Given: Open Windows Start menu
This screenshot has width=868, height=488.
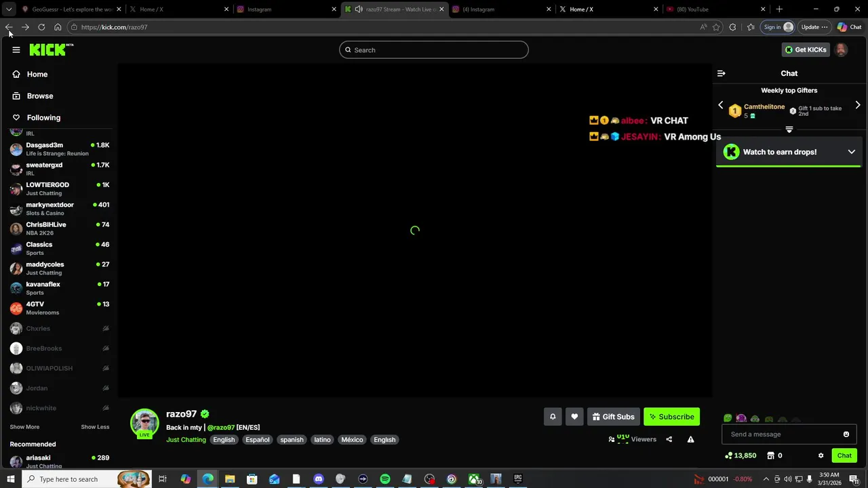Looking at the screenshot, I should click(10, 479).
